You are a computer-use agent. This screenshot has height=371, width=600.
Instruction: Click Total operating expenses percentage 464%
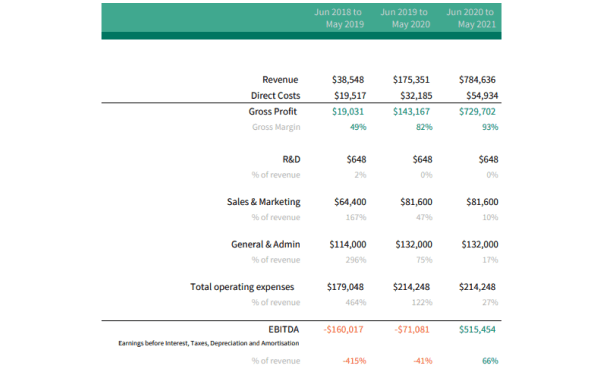[356, 303]
